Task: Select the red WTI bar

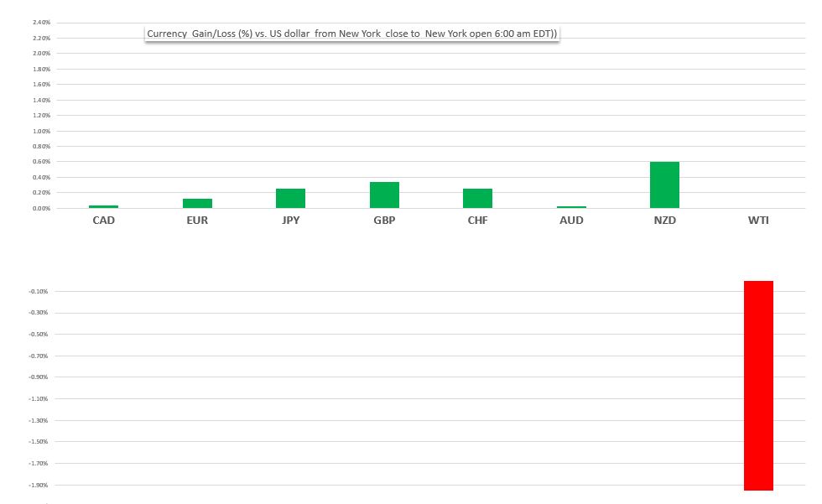Action: 758,386
